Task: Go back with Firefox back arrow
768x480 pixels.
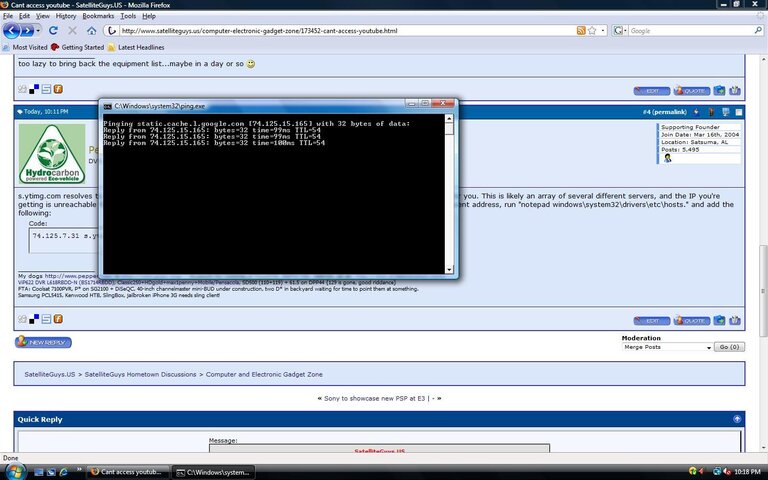Action: pyautogui.click(x=11, y=30)
